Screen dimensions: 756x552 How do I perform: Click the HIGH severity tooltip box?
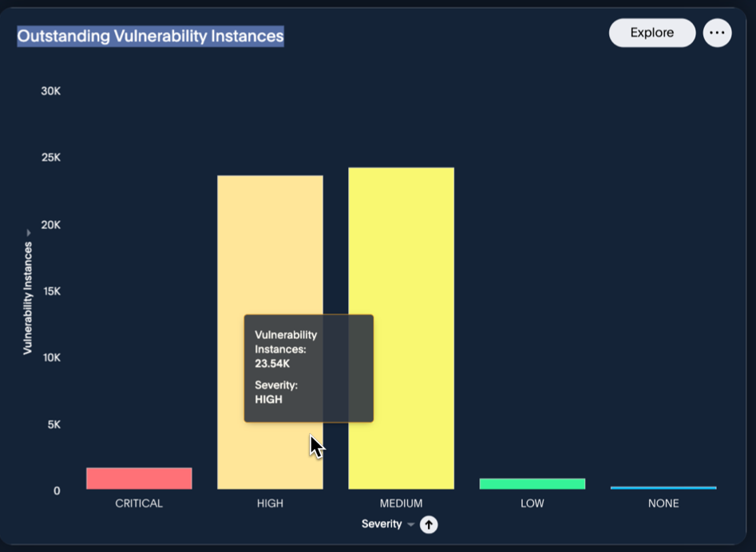point(309,369)
